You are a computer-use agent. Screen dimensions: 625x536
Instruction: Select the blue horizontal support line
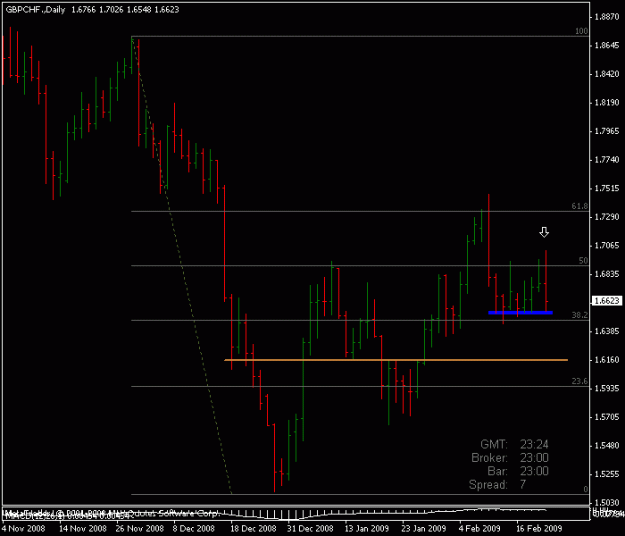tap(521, 312)
